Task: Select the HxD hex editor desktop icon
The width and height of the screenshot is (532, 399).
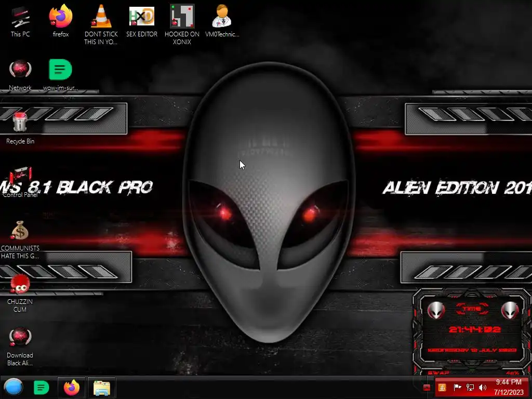Action: point(142,21)
